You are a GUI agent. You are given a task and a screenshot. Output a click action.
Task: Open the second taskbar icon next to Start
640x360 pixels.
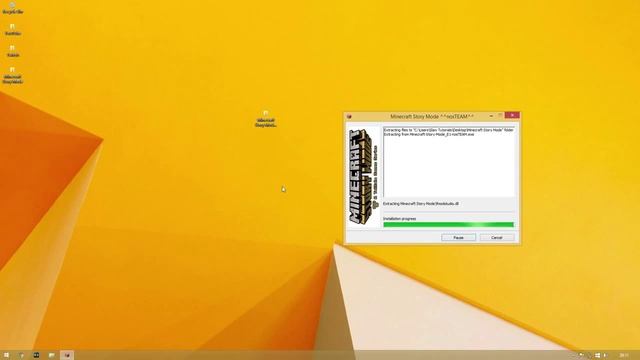pyautogui.click(x=21, y=355)
